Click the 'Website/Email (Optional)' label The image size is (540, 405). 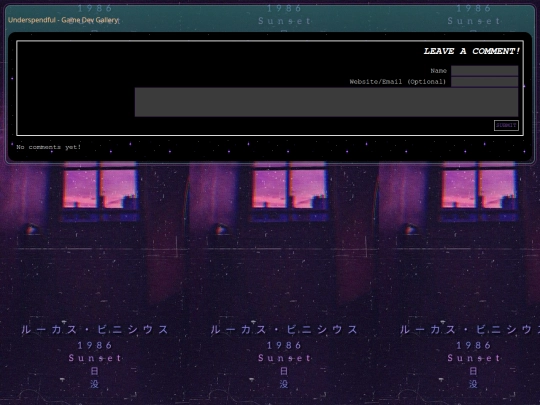[398, 82]
